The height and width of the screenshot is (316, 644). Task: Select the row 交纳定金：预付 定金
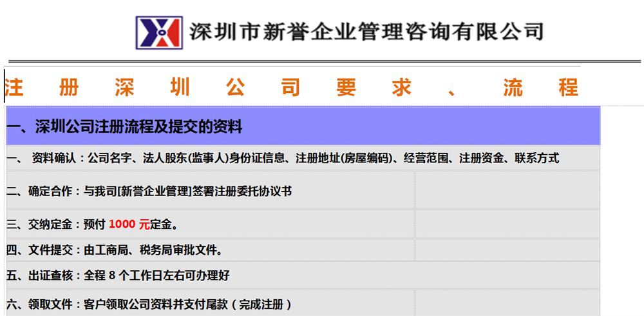[x=211, y=224]
